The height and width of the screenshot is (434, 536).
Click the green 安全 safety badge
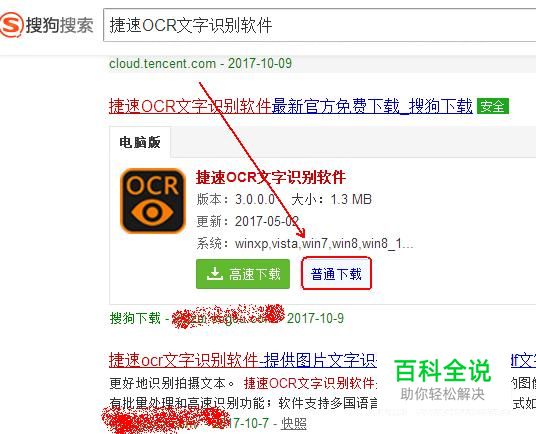(493, 106)
